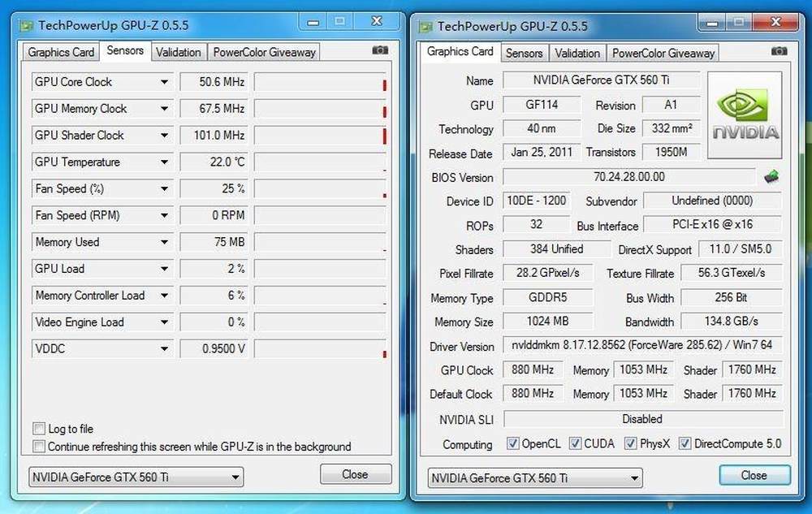The image size is (812, 514).
Task: Click the camera screenshot icon in Sensors window
Action: pyautogui.click(x=380, y=50)
